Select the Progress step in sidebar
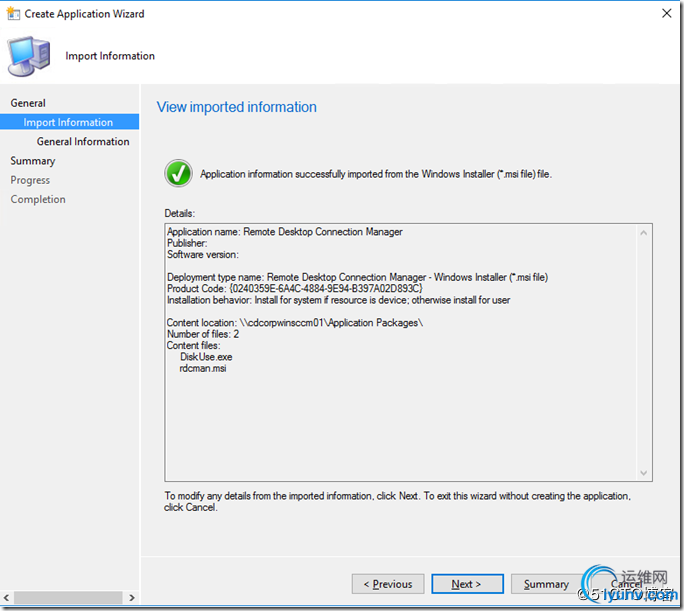 point(30,180)
